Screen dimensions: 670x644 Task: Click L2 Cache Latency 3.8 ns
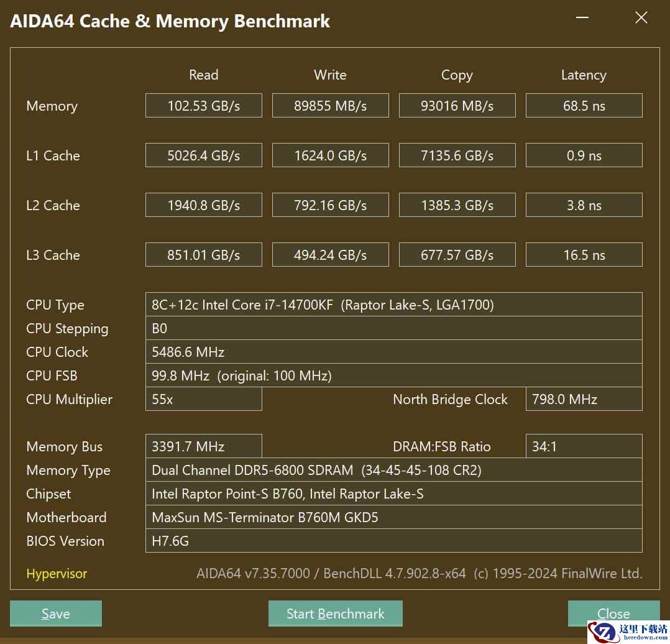584,205
